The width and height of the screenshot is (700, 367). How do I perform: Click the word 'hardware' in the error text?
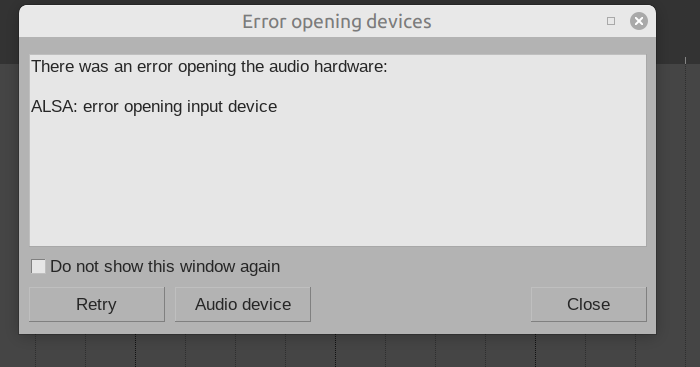[x=350, y=67]
